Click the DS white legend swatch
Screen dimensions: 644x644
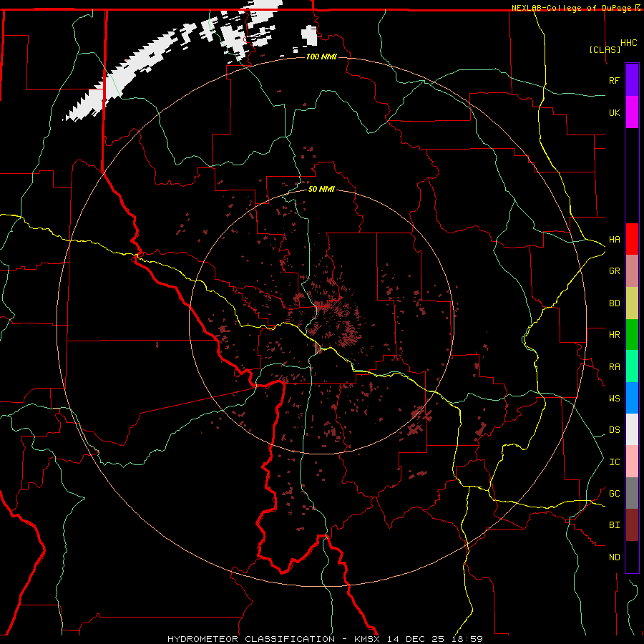pyautogui.click(x=632, y=429)
